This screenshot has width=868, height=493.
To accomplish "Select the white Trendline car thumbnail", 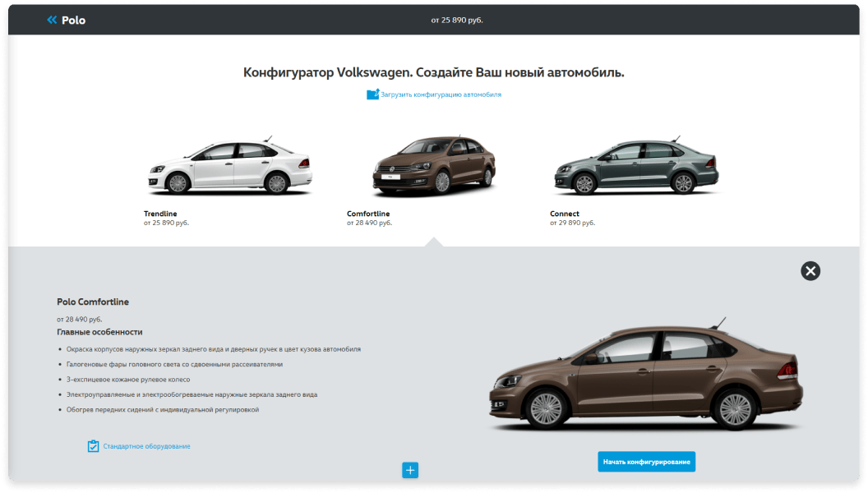I will click(x=230, y=167).
